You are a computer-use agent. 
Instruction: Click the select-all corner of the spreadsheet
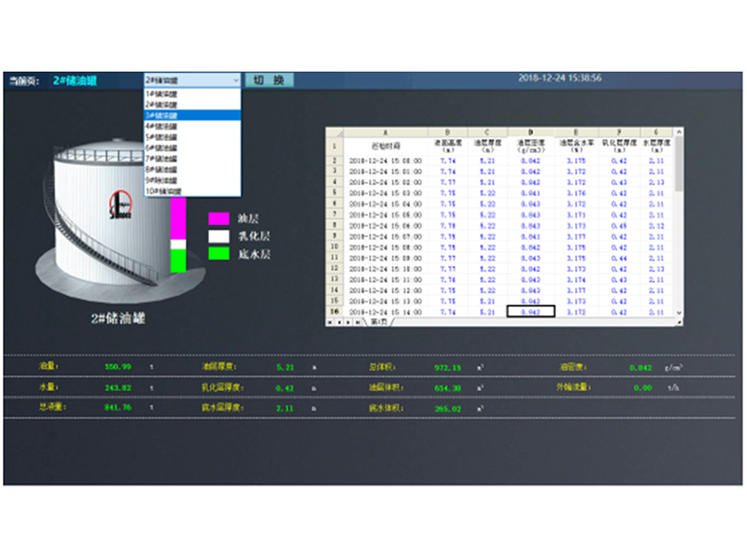(x=333, y=133)
